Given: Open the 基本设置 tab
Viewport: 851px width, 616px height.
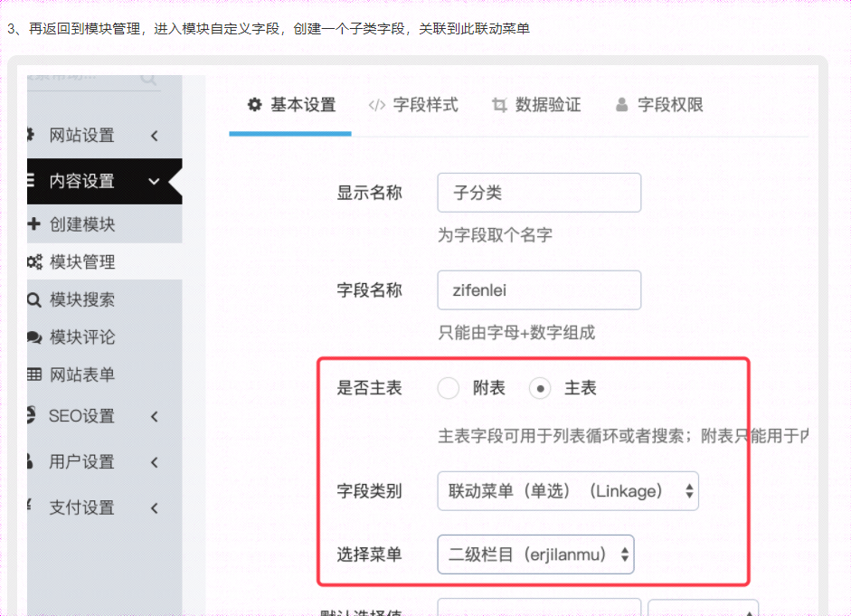Looking at the screenshot, I should [x=290, y=105].
